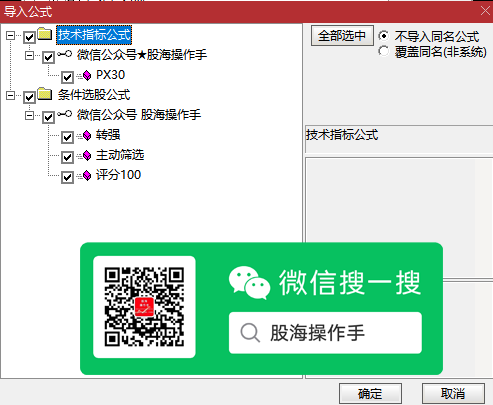Uncheck the PX30 formula checkbox
493x405 pixels.
pyautogui.click(x=67, y=77)
